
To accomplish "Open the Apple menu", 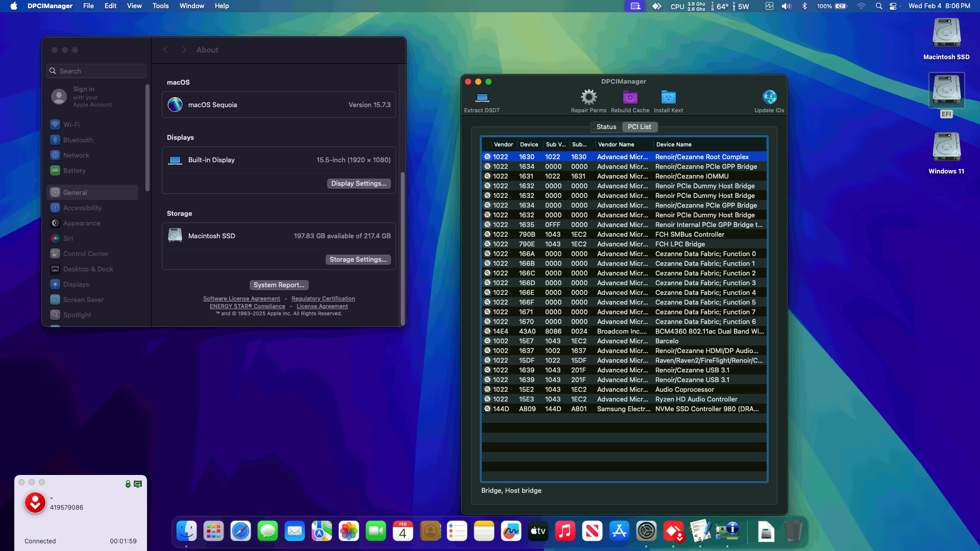I will tap(14, 6).
